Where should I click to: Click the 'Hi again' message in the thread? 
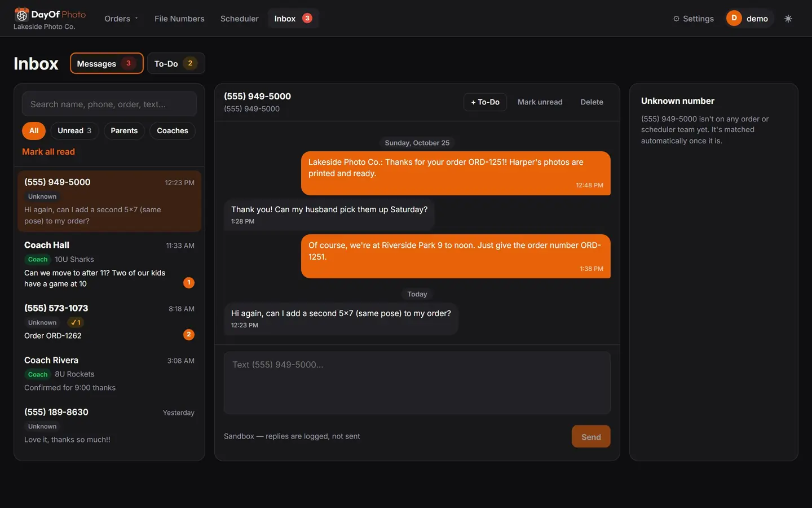tap(341, 318)
